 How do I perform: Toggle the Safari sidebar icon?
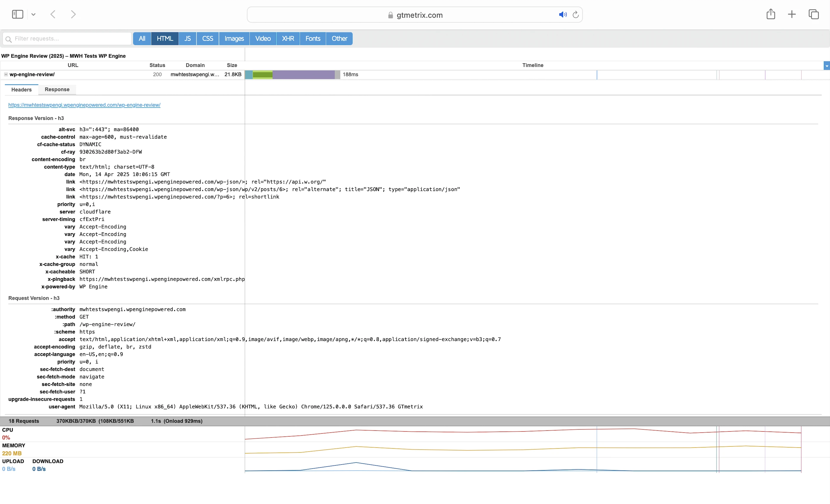click(x=17, y=14)
